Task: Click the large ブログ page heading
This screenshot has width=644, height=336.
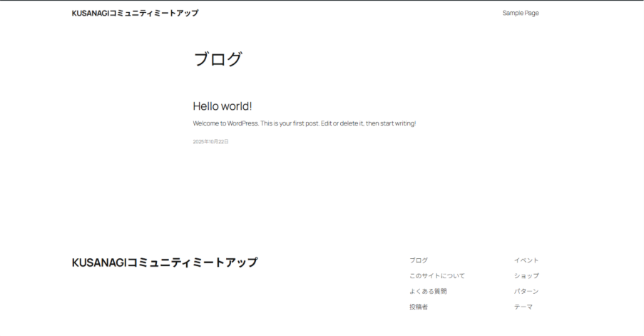Action: [218, 59]
